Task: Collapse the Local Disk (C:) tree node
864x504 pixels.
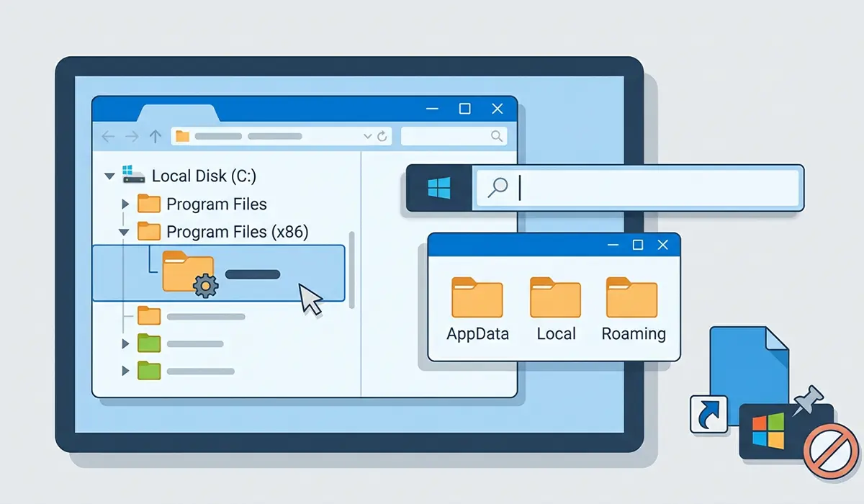Action: [109, 176]
